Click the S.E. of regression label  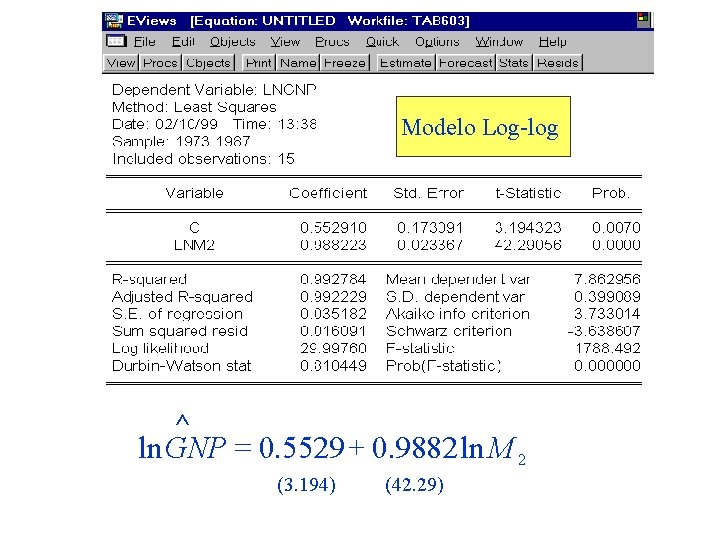tap(177, 314)
